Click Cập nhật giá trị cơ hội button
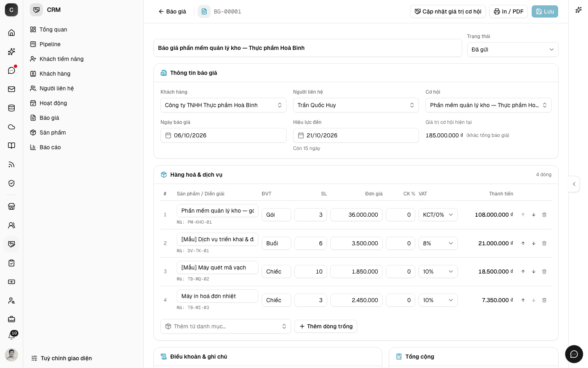The height and width of the screenshot is (368, 588). 448,11
